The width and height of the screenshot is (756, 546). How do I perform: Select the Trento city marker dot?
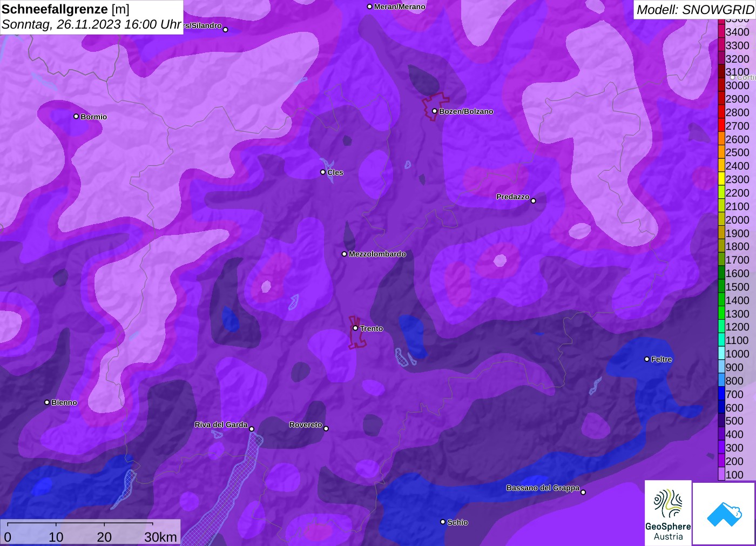click(355, 328)
